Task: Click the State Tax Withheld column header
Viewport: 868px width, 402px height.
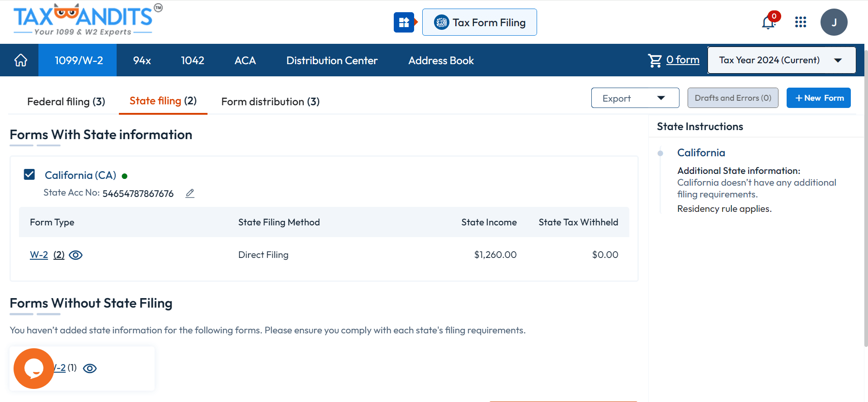Action: (578, 222)
